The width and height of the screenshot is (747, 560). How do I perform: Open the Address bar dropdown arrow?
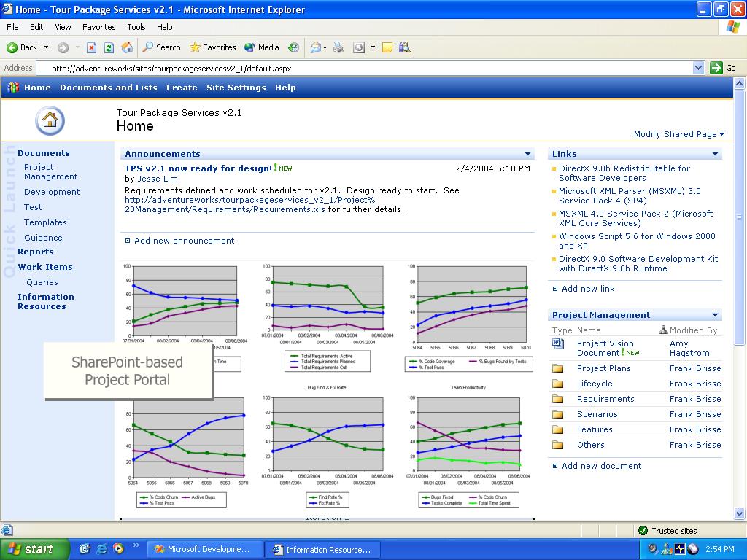point(698,68)
